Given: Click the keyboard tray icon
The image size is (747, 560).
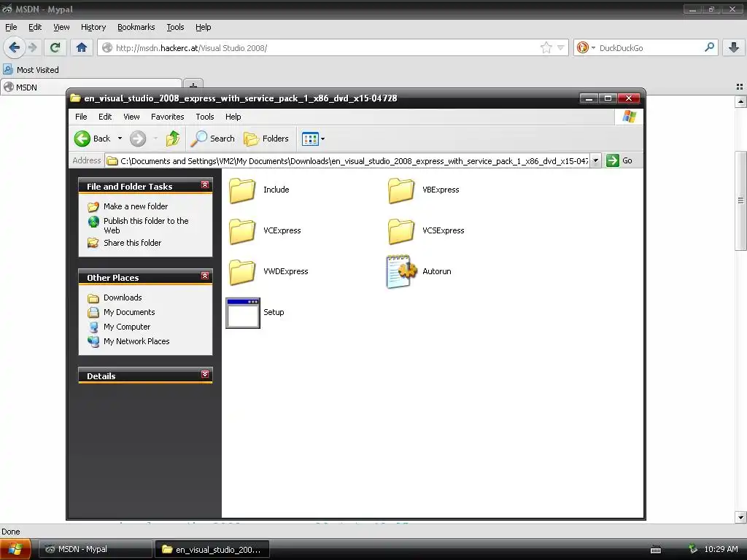Looking at the screenshot, I should [x=656, y=550].
